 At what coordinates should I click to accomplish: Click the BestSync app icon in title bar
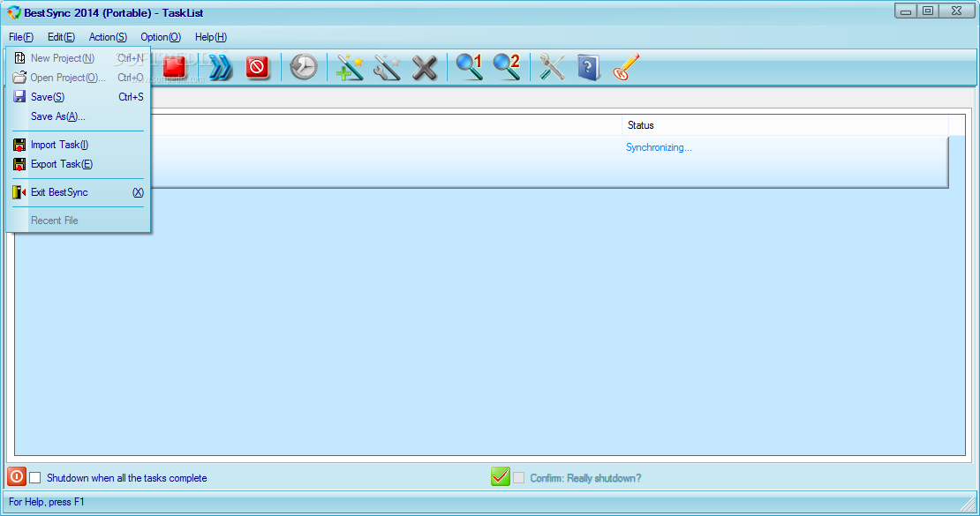pyautogui.click(x=14, y=12)
